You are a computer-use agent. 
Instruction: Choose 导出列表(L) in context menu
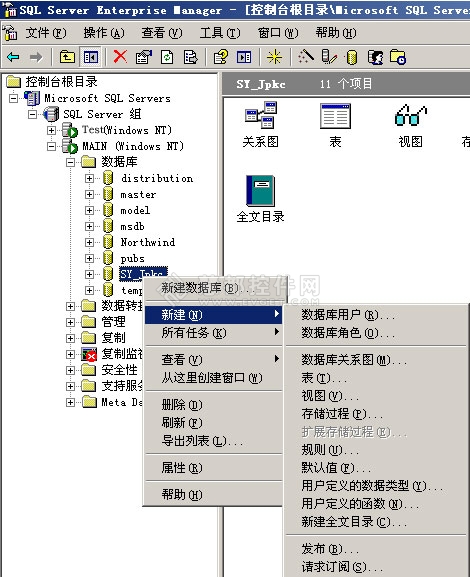(x=213, y=440)
